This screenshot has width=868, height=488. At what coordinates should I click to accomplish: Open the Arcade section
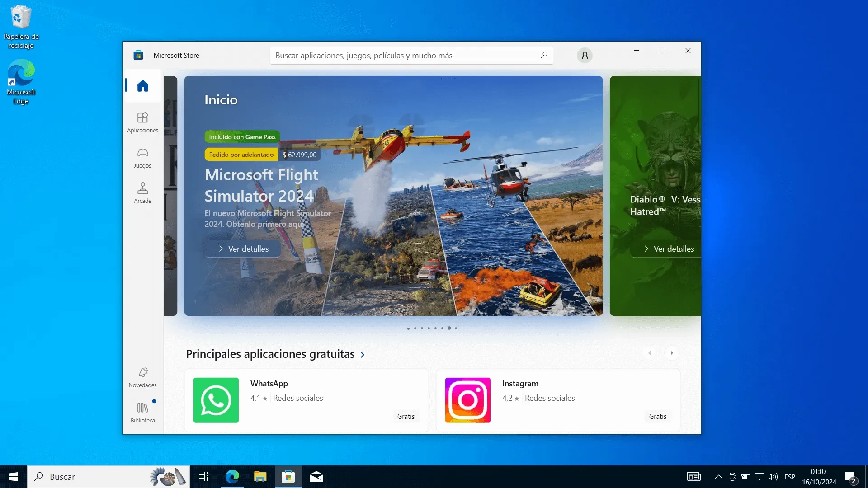(142, 193)
